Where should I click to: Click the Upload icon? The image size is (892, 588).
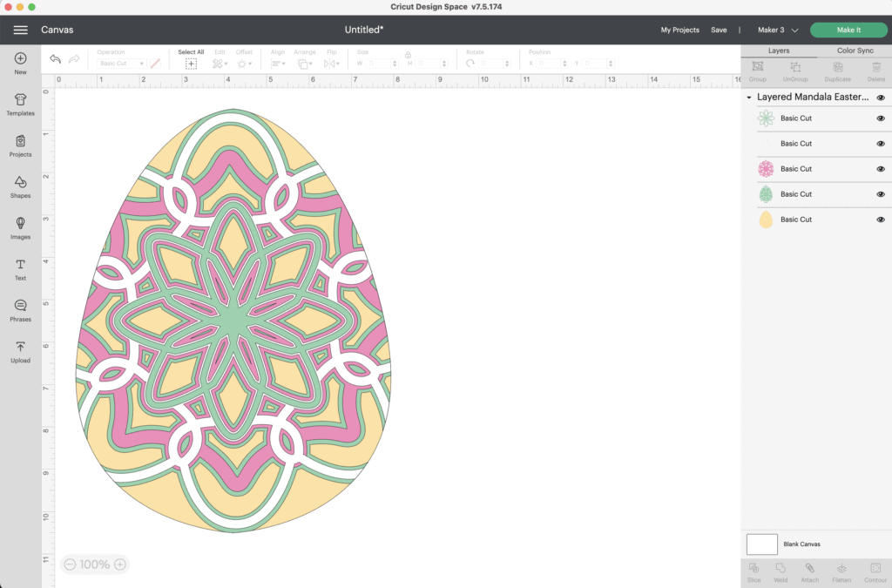pos(21,347)
